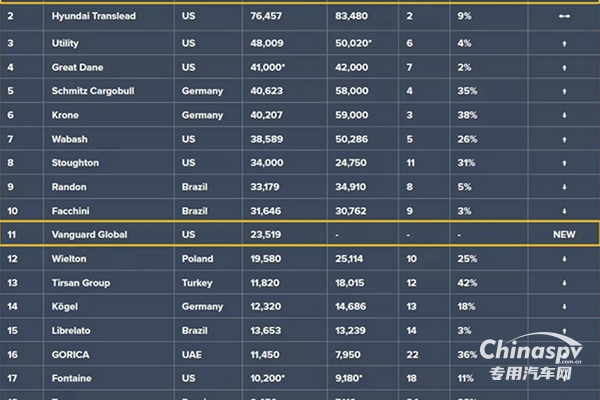This screenshot has height=400, width=600.
Task: Click the Facchini row trend arrow
Action: coord(565,211)
